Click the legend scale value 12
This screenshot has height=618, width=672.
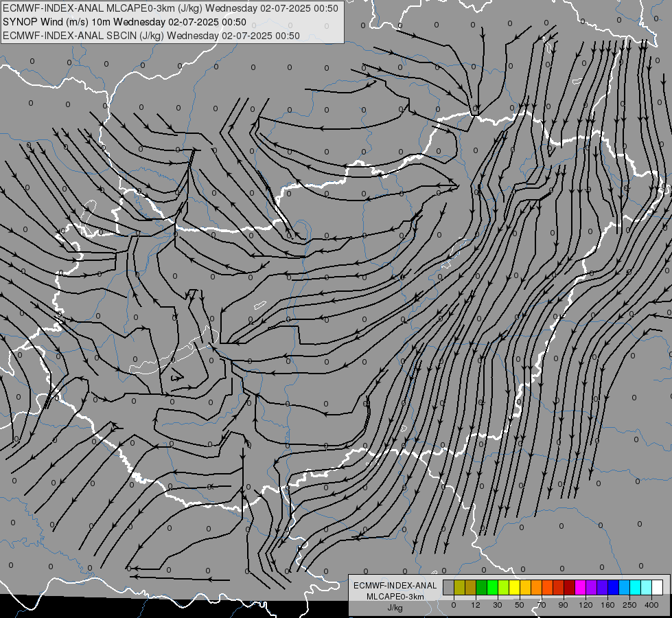pyautogui.click(x=476, y=605)
